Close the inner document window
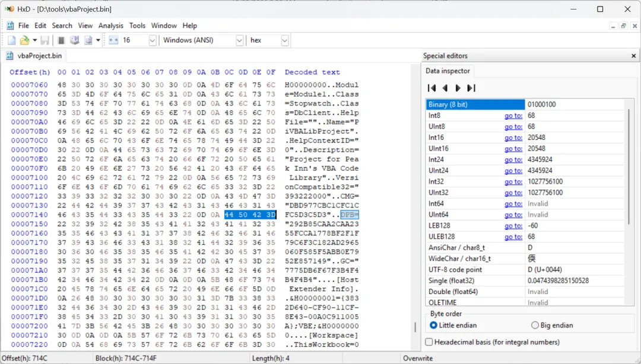This screenshot has width=641, height=364. point(634,25)
